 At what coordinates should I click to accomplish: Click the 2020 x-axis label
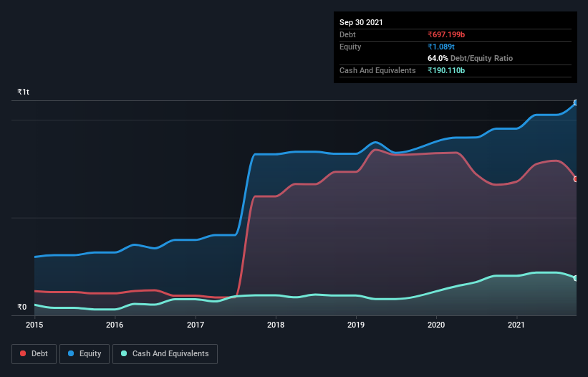tap(436, 325)
